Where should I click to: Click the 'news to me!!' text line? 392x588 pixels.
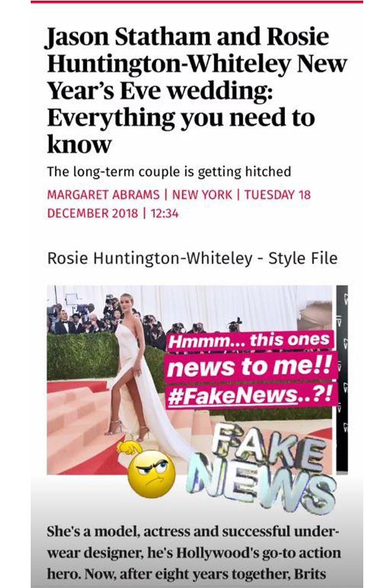point(250,367)
